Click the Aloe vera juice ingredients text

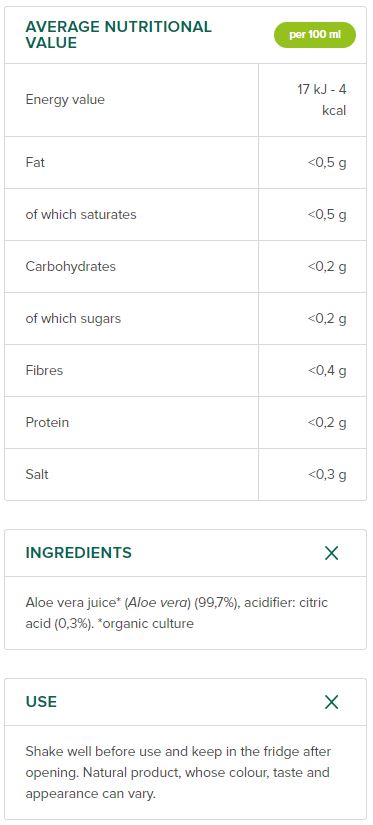pos(177,613)
